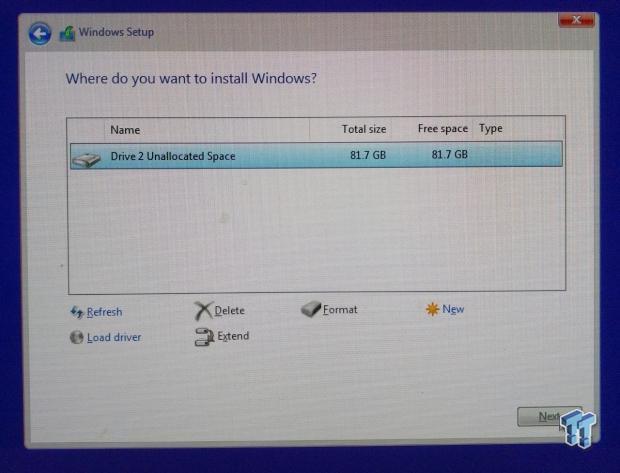This screenshot has width=620, height=473.
Task: Click the Format drive icon
Action: click(311, 309)
